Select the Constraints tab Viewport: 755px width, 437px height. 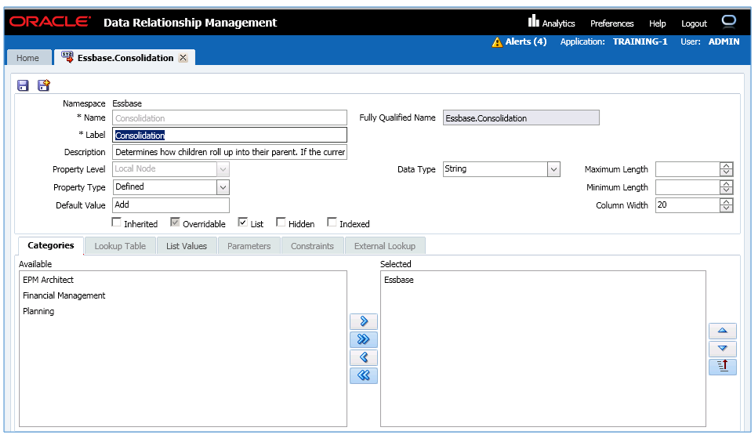point(312,246)
